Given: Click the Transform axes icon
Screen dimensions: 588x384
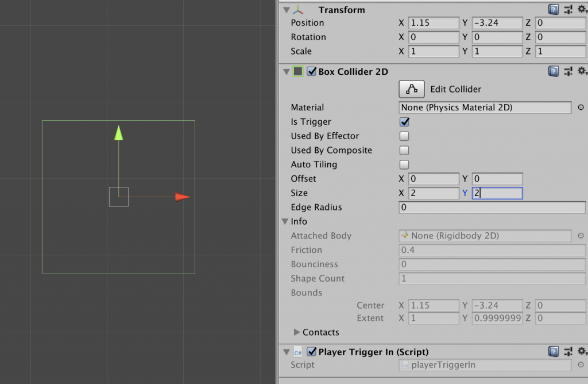Looking at the screenshot, I should click(298, 10).
